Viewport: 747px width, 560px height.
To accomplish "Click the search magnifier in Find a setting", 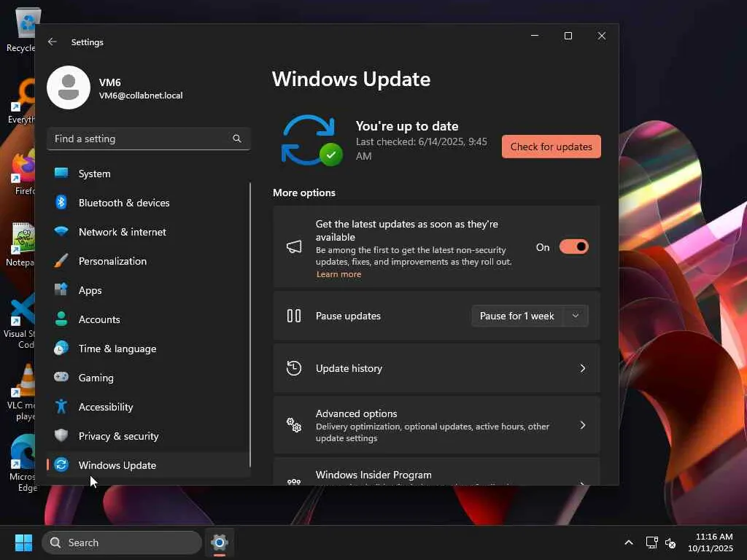I will coord(237,139).
